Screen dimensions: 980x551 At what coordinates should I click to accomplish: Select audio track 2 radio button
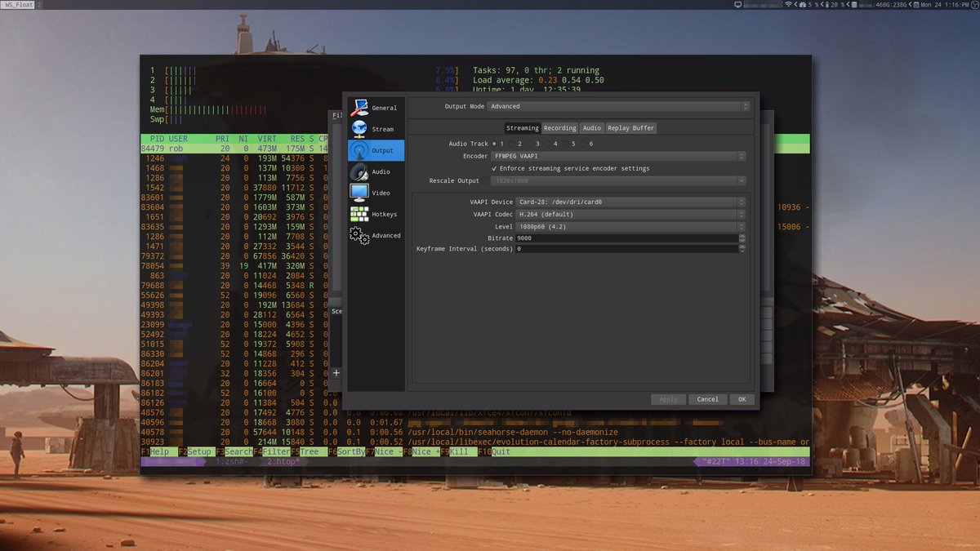[x=512, y=144]
